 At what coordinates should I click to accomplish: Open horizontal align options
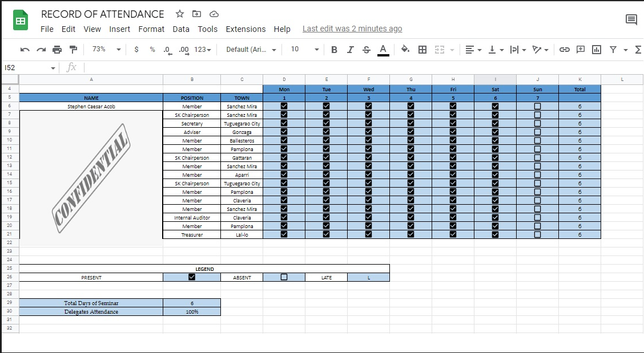[473, 50]
